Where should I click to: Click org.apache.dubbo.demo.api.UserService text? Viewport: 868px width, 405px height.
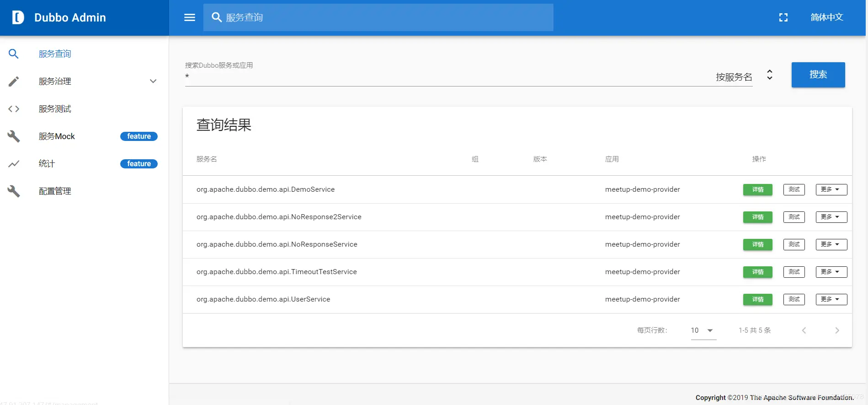click(263, 299)
